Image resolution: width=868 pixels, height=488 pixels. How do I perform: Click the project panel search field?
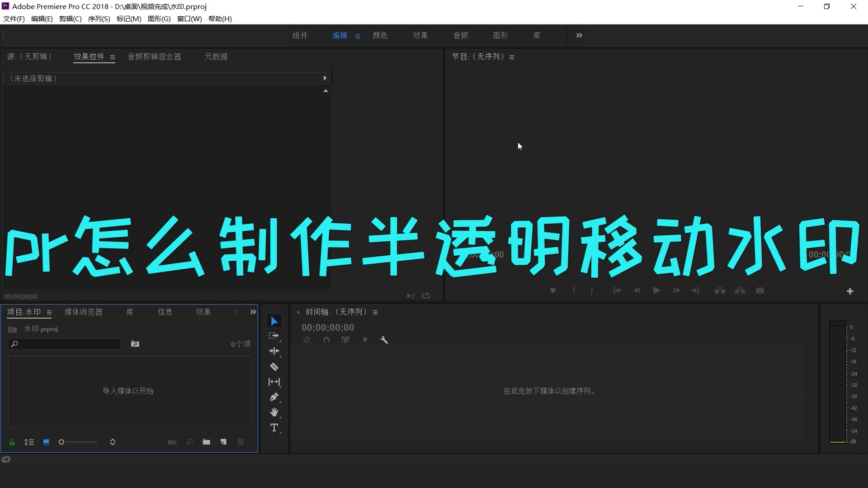[64, 344]
